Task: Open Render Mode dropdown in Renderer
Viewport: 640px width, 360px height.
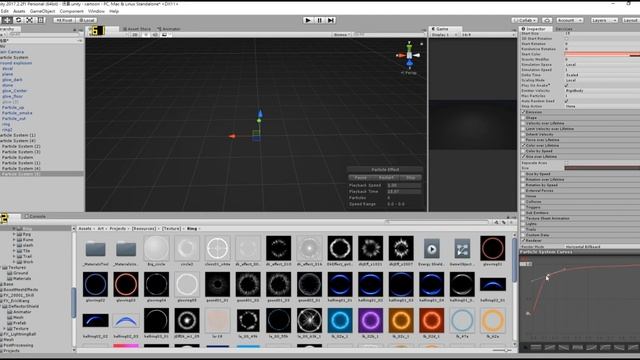Action: coord(602,247)
